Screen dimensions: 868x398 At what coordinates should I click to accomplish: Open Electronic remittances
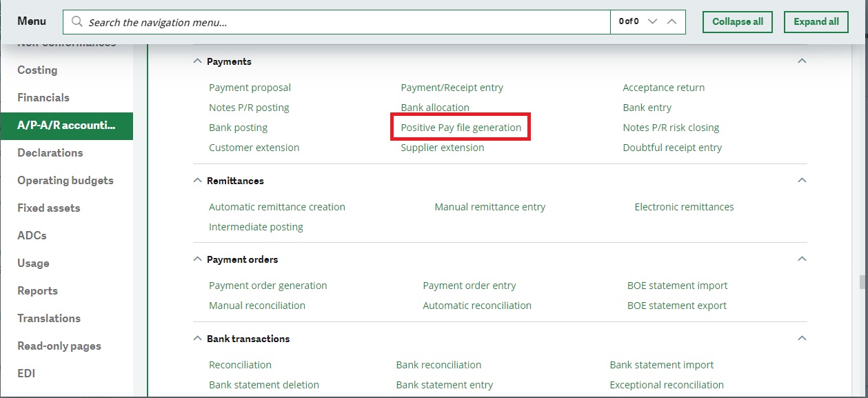pyautogui.click(x=684, y=206)
